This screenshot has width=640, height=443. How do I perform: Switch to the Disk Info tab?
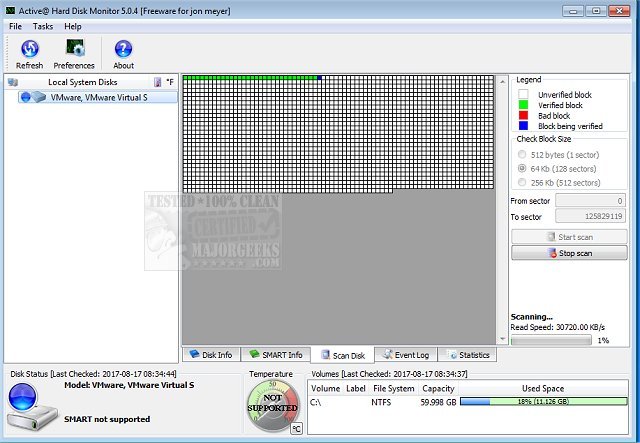click(211, 355)
